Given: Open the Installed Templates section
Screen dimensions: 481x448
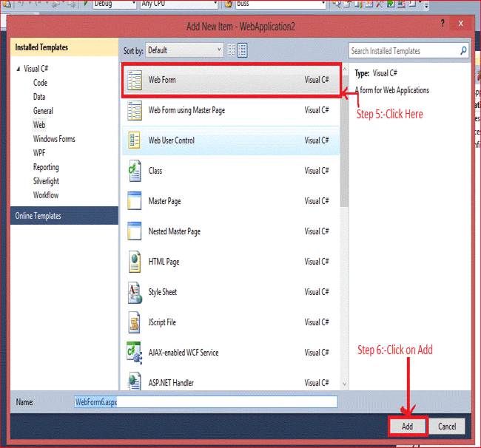Looking at the screenshot, I should click(x=64, y=47).
